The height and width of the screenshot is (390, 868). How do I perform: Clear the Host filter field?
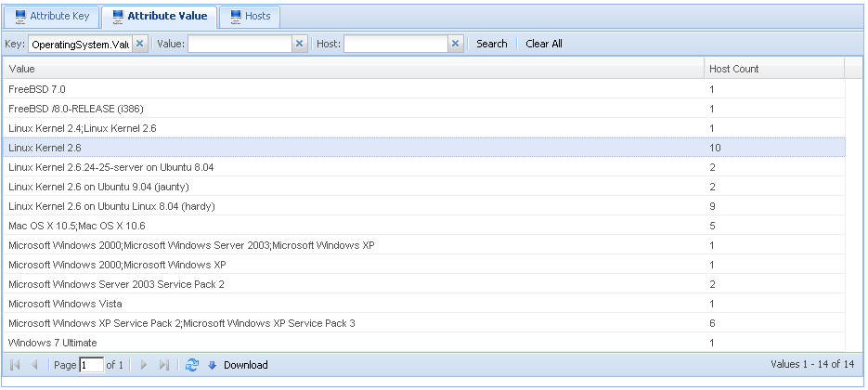pos(456,44)
